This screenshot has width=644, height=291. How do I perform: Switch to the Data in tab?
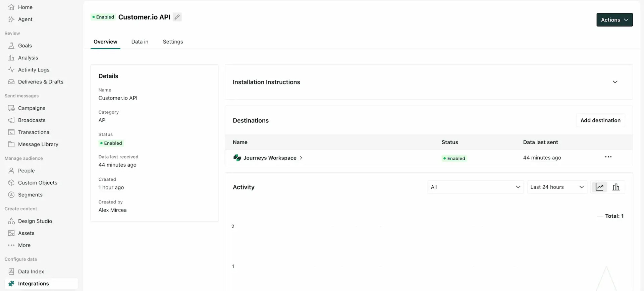coord(140,42)
